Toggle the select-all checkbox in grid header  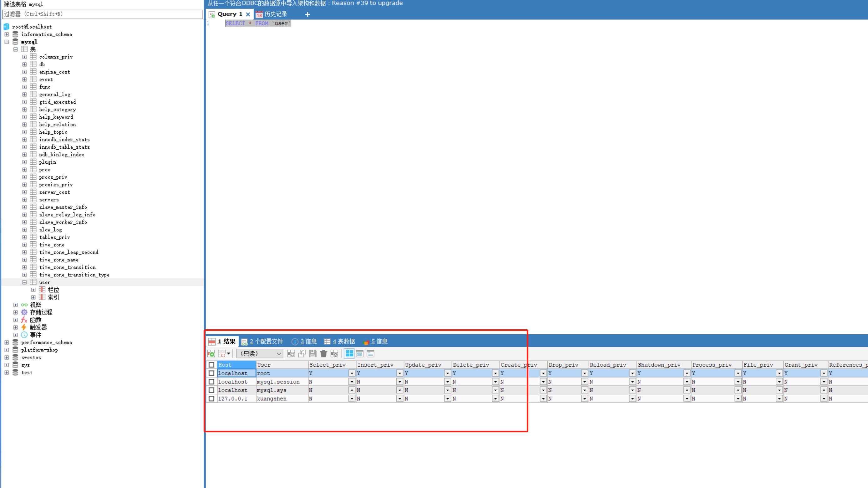coord(212,365)
